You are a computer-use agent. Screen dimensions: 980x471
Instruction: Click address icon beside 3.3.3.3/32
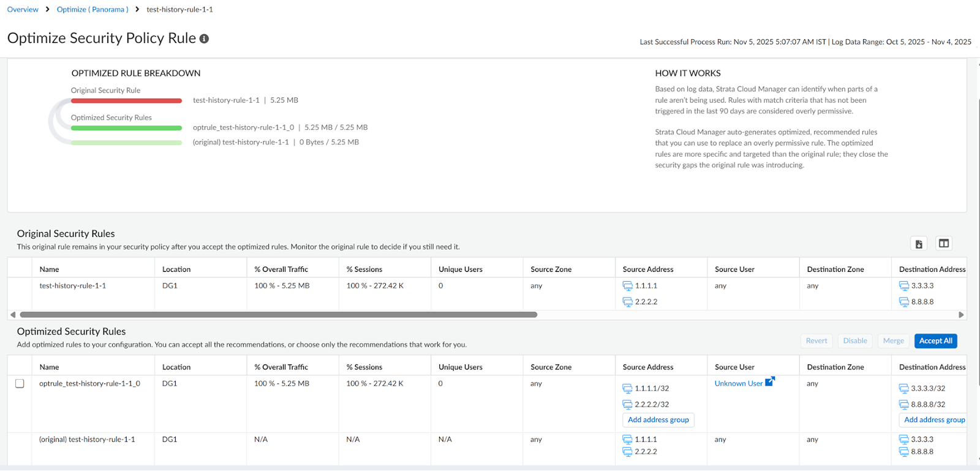[x=903, y=388]
